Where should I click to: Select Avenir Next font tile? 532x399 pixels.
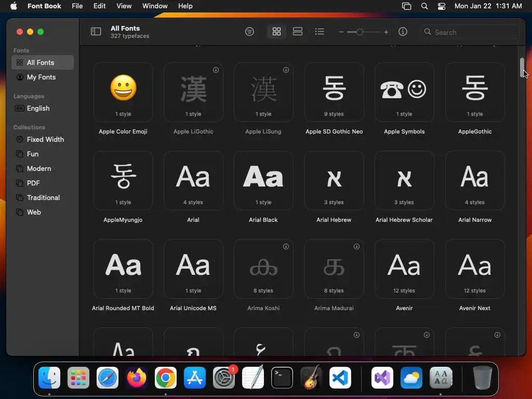pyautogui.click(x=475, y=269)
